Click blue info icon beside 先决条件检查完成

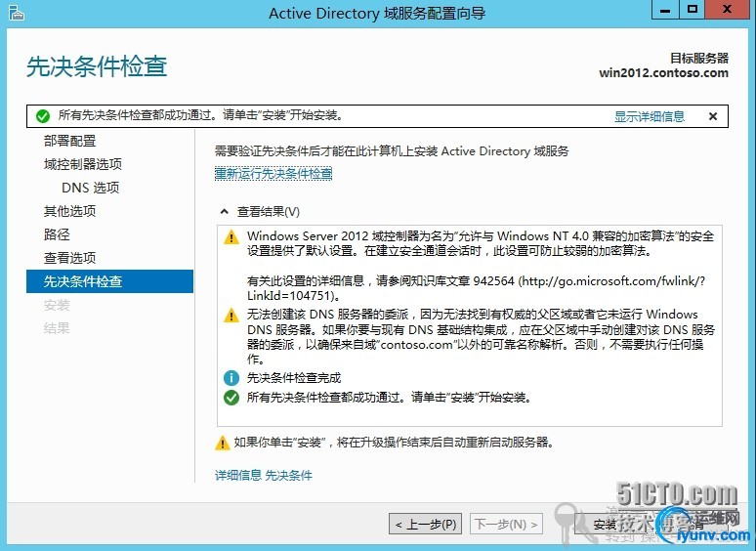point(231,378)
